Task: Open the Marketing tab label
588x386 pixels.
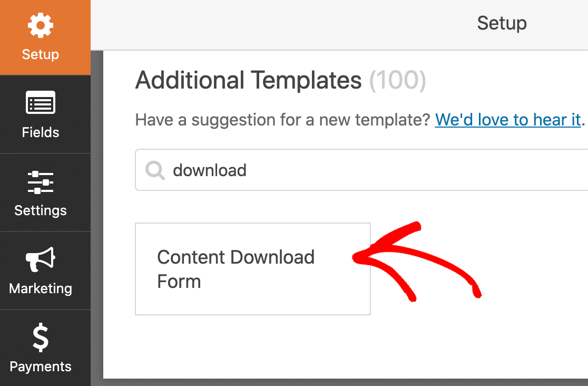Action: pos(41,288)
